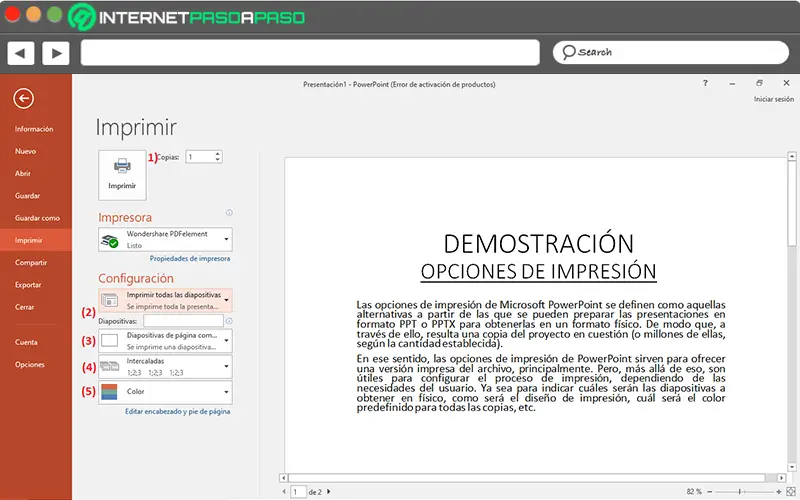
Task: Open Propiedades de impresora link
Action: [190, 259]
